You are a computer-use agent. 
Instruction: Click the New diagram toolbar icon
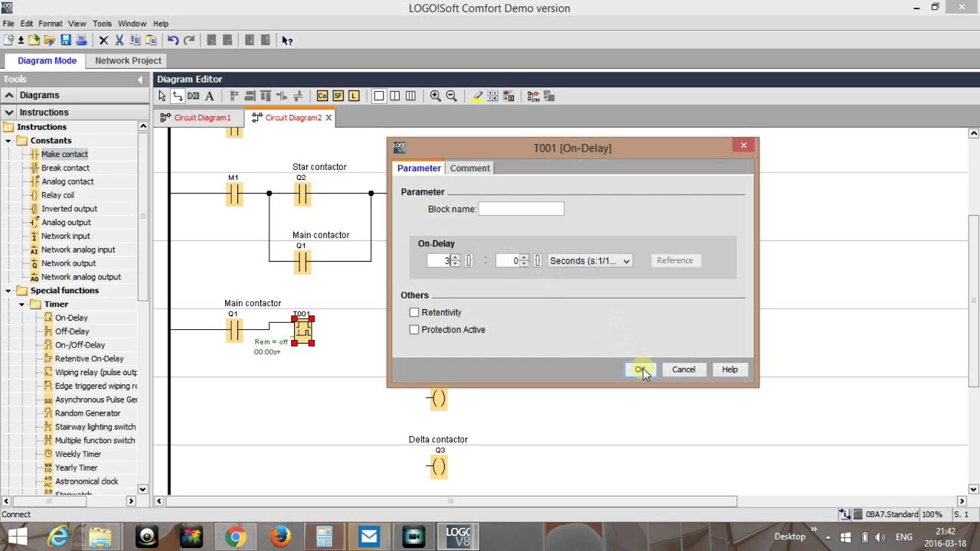point(9,40)
